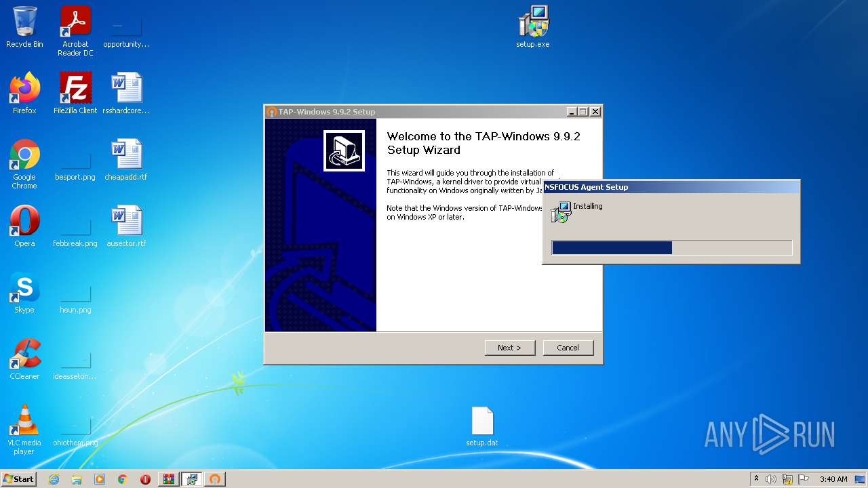Cancel the TAP-Windows 9.9.2 Setup wizard
Screen dimensions: 868x488
pyautogui.click(x=568, y=348)
